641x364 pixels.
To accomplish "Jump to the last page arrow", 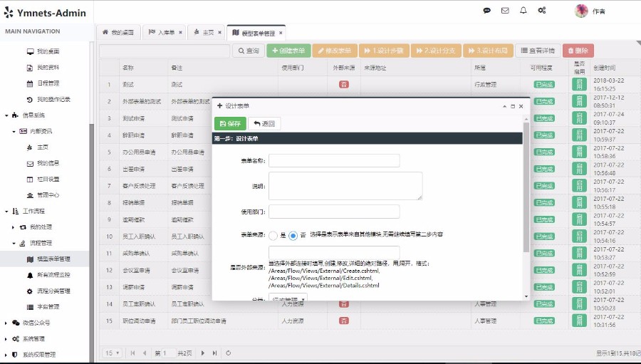I will [214, 353].
